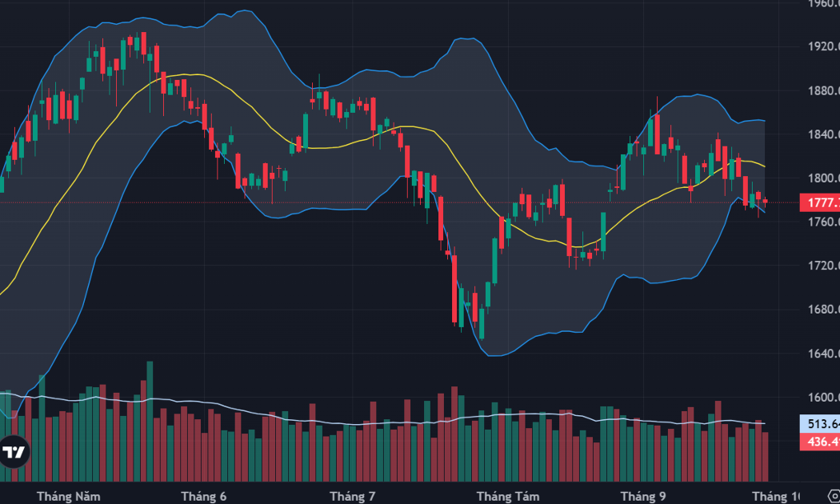This screenshot has height=504, width=840.
Task: Select the last red candlestick on the right
Action: pos(765,202)
